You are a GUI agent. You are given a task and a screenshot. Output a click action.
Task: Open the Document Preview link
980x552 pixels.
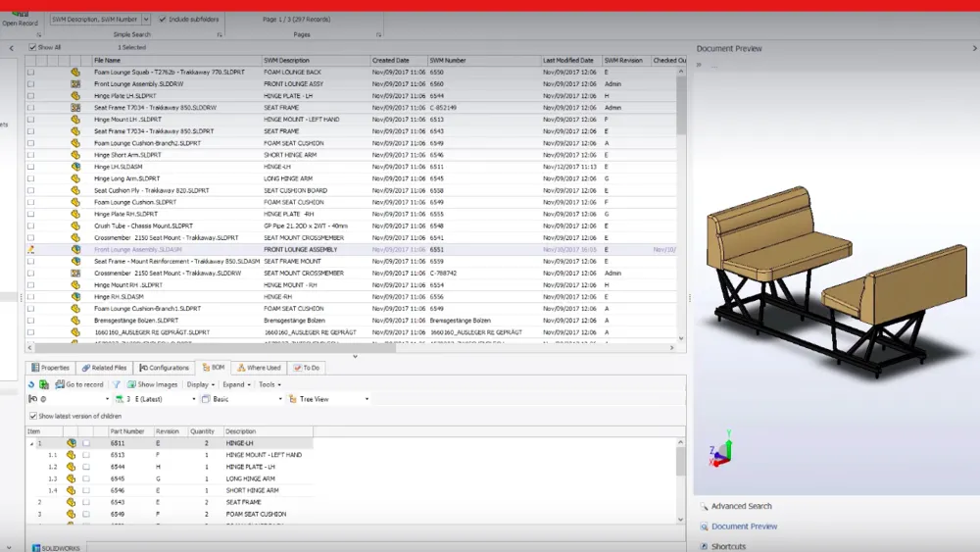click(745, 527)
